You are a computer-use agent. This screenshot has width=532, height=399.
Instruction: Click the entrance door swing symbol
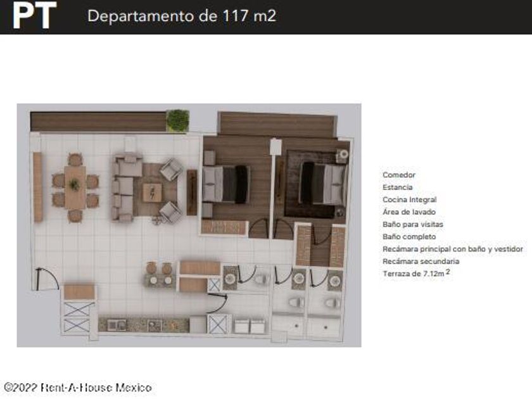(47, 279)
